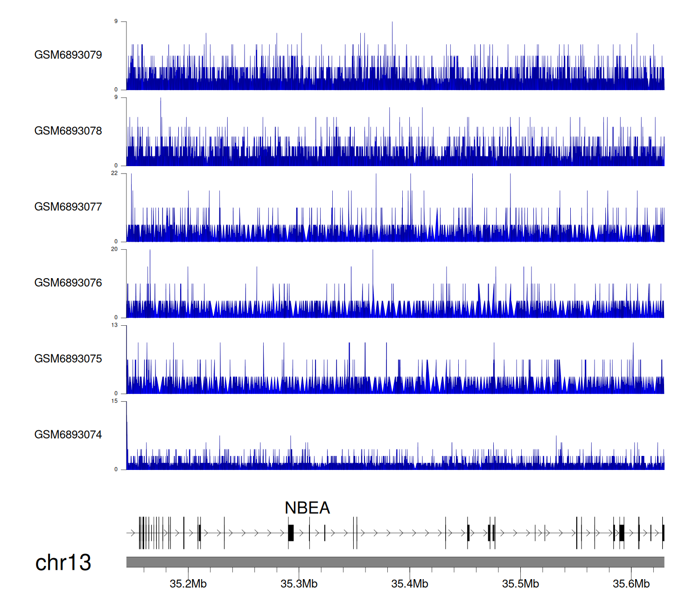The image size is (700, 616).
Task: Click the chr13 chromosome label
Action: [x=63, y=563]
